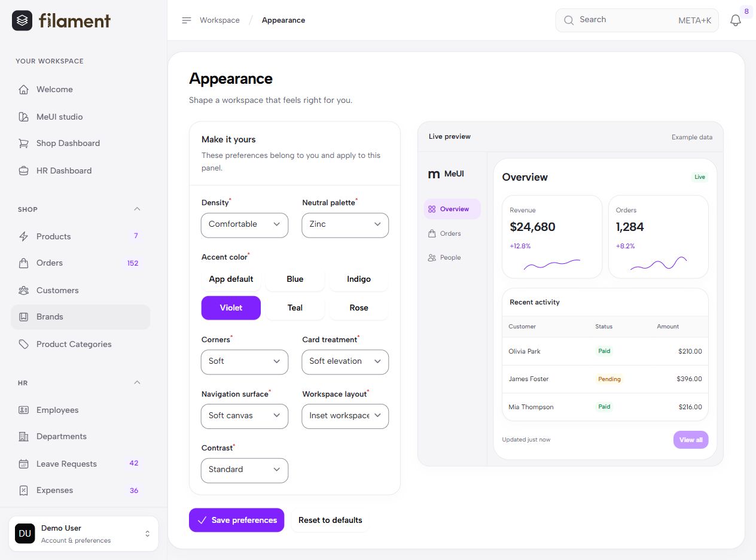The height and width of the screenshot is (560, 756).
Task: Click the DU user avatar
Action: [25, 534]
